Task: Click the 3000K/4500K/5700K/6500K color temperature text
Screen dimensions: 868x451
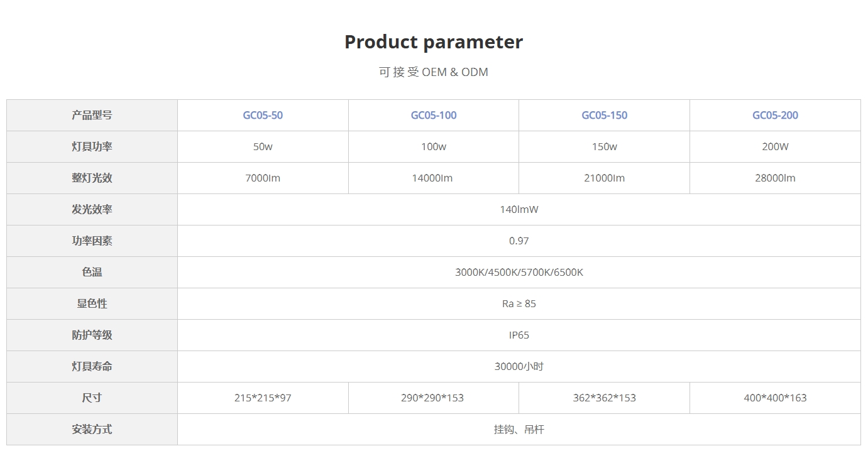Action: coord(519,272)
